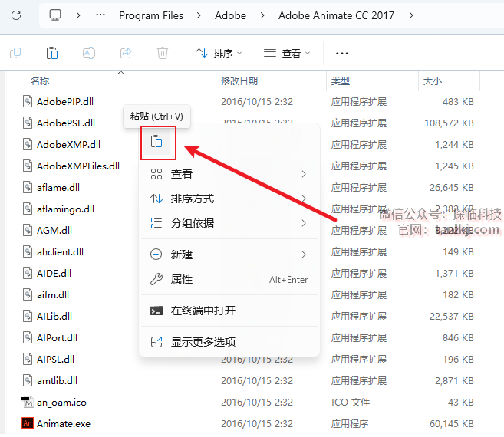The image size is (504, 437).
Task: Sort by 类型 column header
Action: [x=340, y=81]
